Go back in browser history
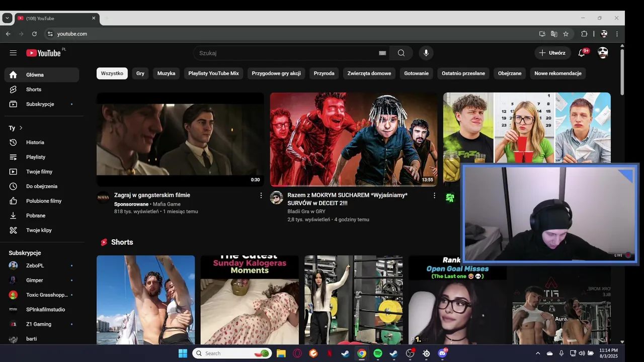Screen dimensions: 644x362 pos(8,34)
